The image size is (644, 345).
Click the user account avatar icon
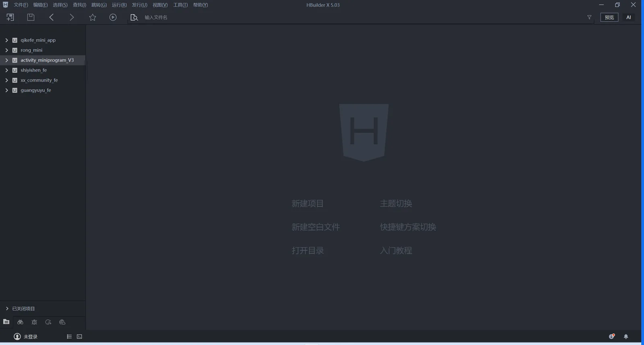[x=17, y=337]
